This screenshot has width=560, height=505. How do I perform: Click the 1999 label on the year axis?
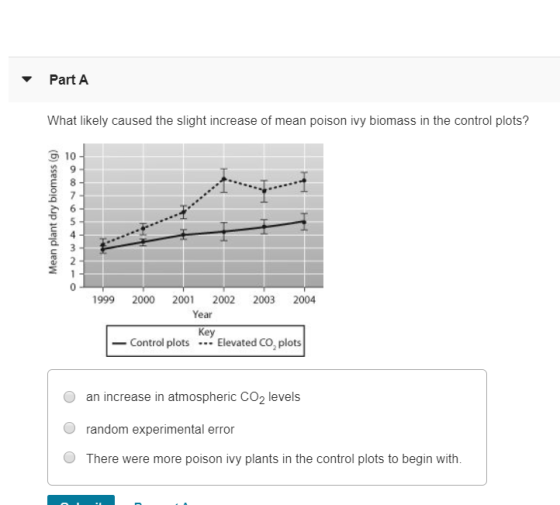point(103,300)
